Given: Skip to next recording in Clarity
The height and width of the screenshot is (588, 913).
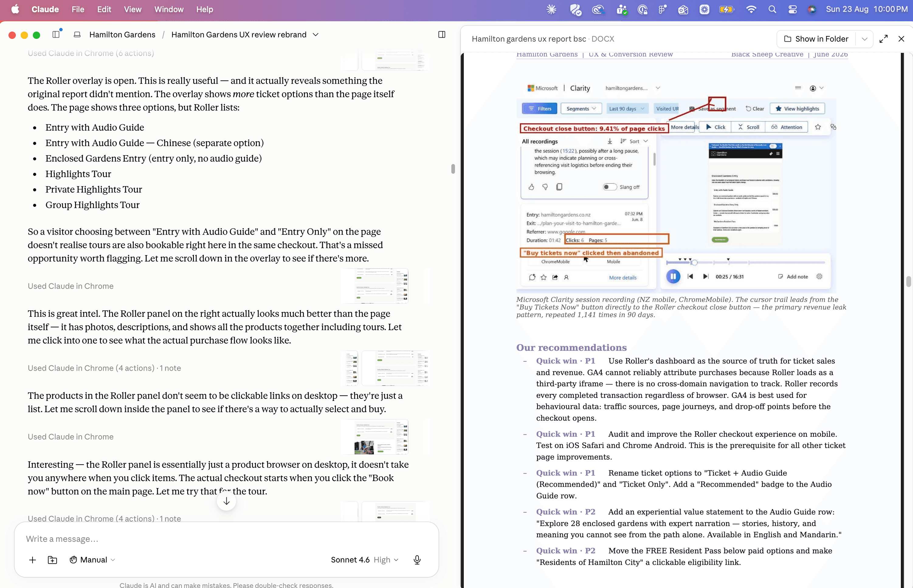Looking at the screenshot, I should [x=706, y=276].
